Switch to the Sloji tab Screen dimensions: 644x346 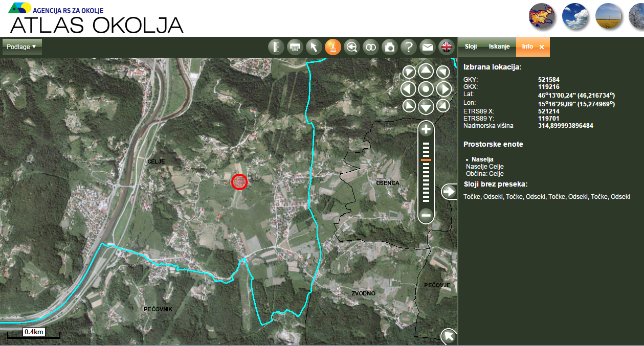(x=471, y=47)
